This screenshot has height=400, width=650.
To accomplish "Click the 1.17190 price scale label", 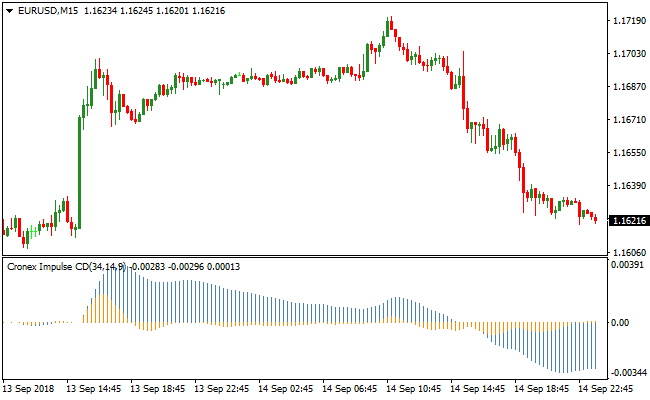I will [629, 21].
